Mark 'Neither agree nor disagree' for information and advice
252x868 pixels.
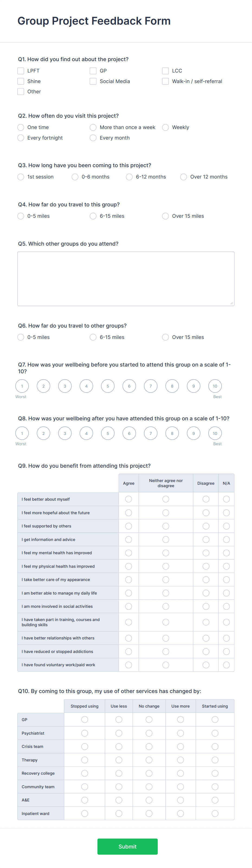(x=166, y=539)
